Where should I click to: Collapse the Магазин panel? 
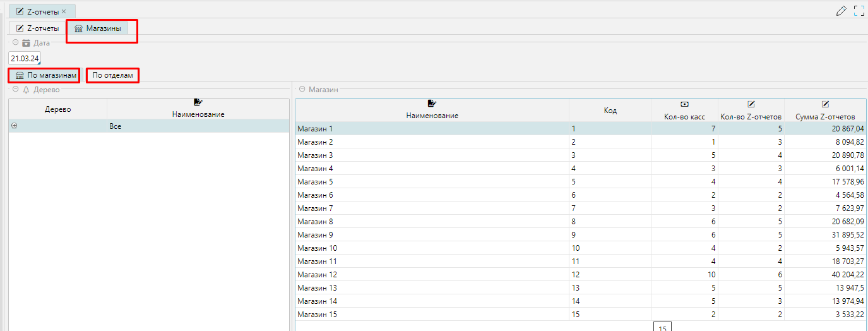(302, 90)
